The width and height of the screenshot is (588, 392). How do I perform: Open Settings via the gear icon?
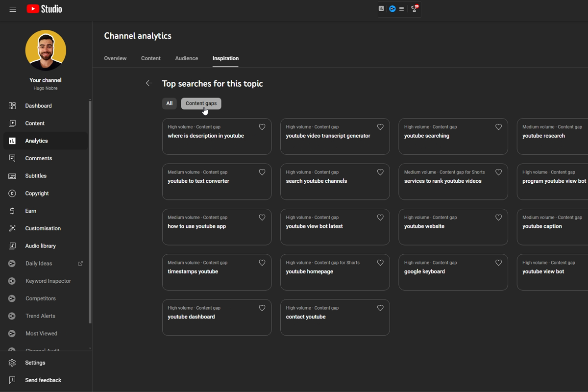coord(12,363)
